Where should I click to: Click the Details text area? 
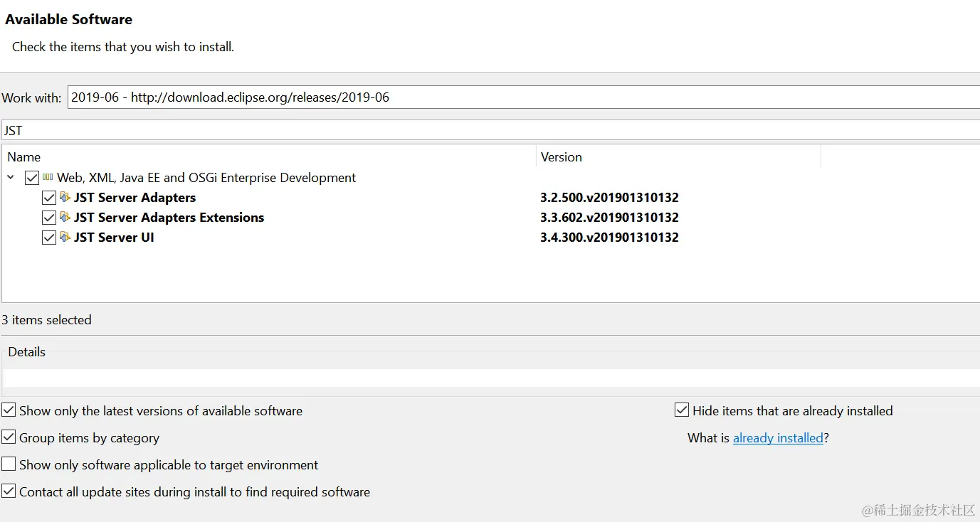pos(491,378)
